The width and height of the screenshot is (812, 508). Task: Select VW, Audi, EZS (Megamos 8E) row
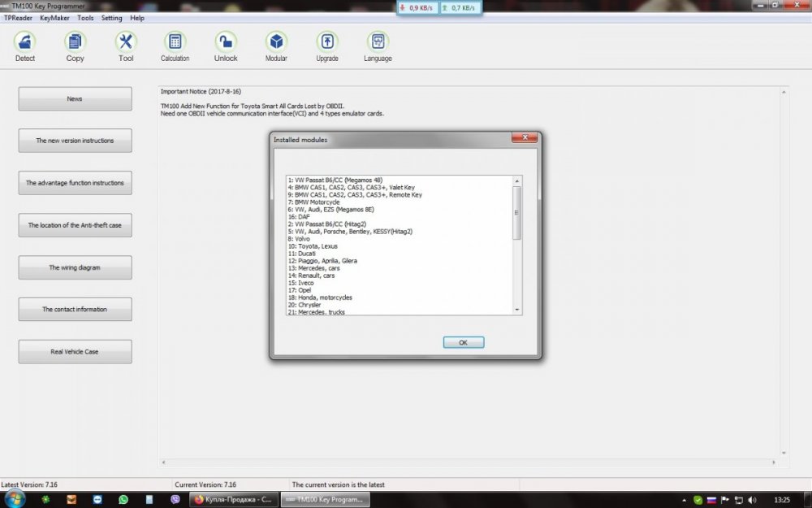(x=331, y=210)
